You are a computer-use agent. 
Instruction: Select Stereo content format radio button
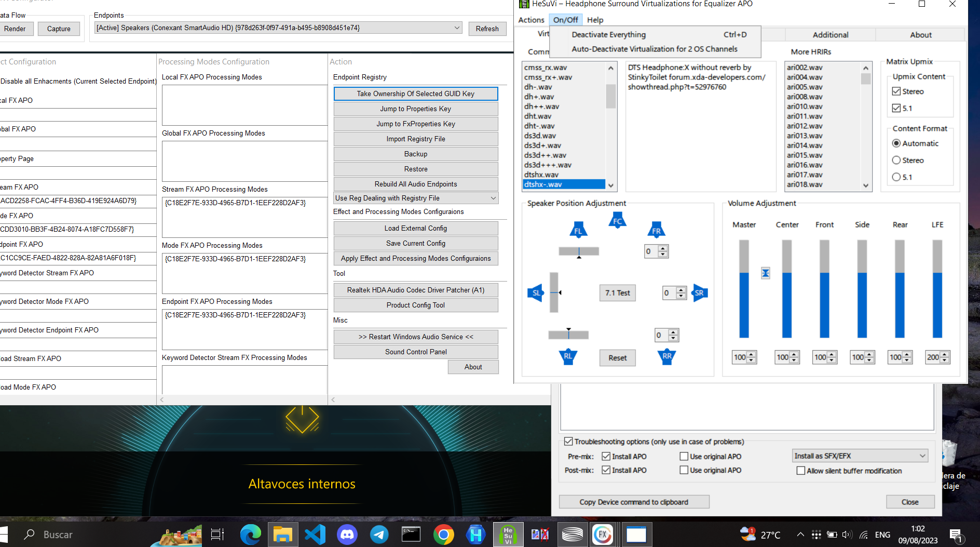[x=896, y=160]
